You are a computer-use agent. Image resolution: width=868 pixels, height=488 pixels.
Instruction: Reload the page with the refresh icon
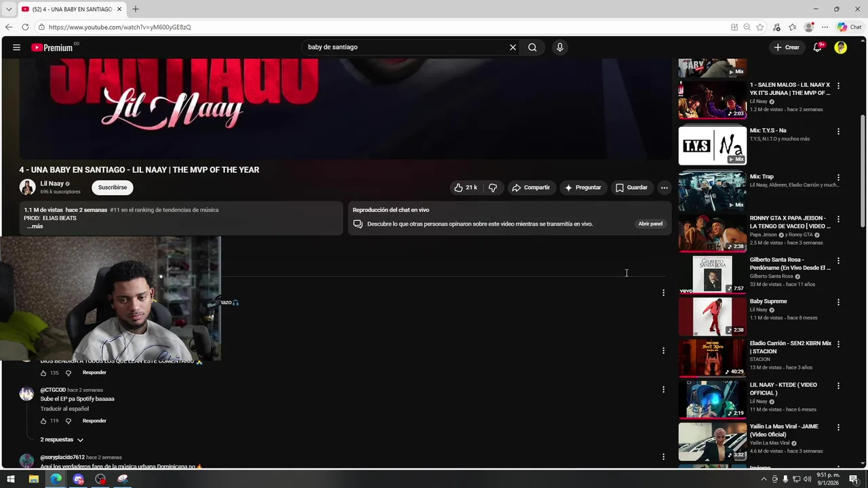25,27
